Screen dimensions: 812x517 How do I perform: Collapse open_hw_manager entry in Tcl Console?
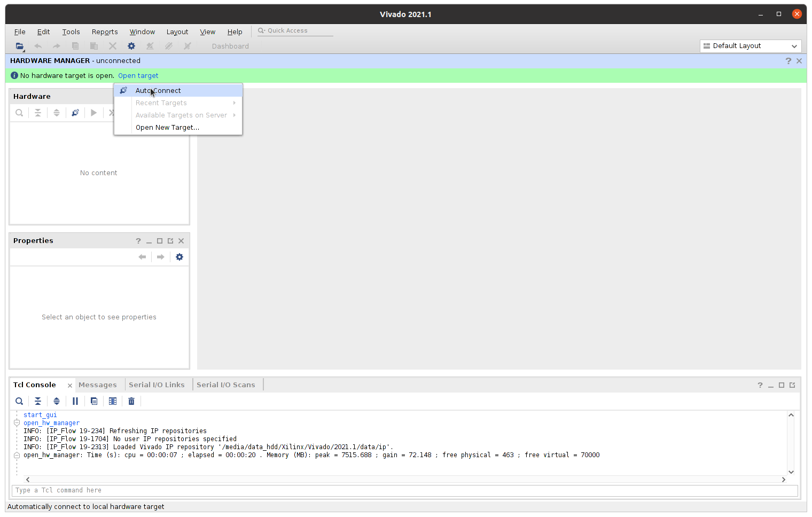pos(17,423)
